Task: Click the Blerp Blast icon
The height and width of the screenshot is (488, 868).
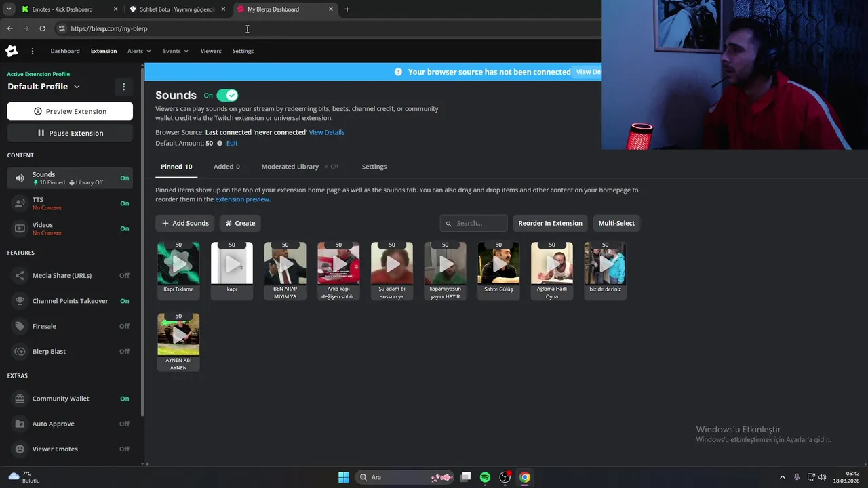Action: 20,352
